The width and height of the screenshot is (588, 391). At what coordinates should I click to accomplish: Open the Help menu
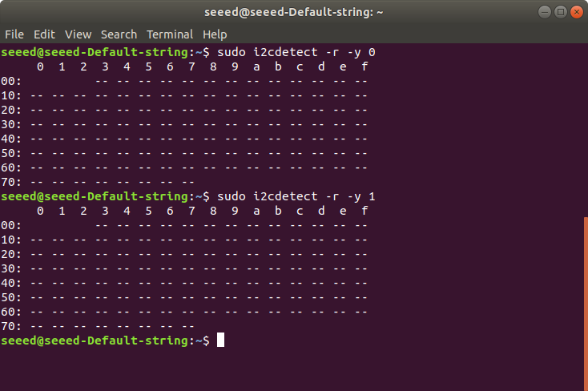(x=215, y=34)
